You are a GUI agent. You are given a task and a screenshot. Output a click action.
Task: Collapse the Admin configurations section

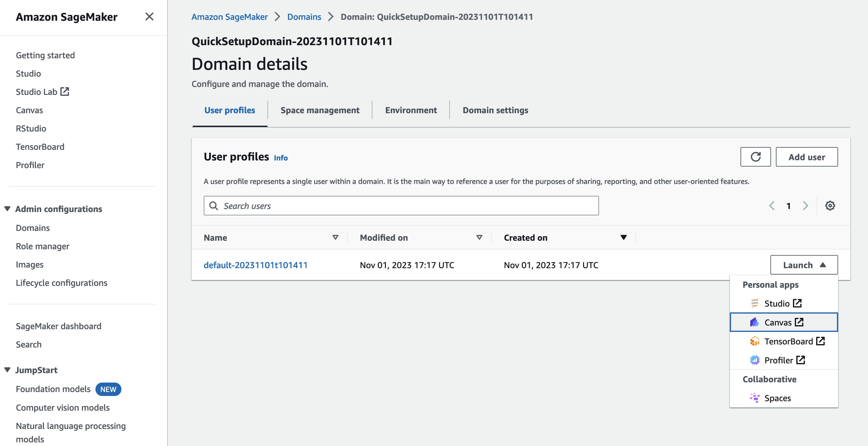point(7,209)
